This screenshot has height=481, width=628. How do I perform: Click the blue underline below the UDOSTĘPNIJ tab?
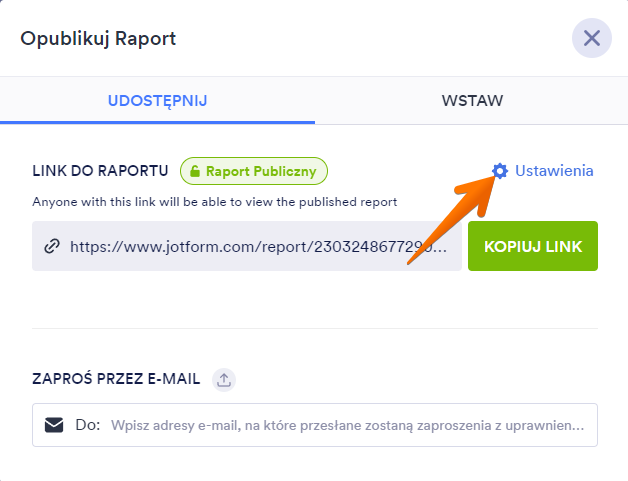(x=157, y=122)
